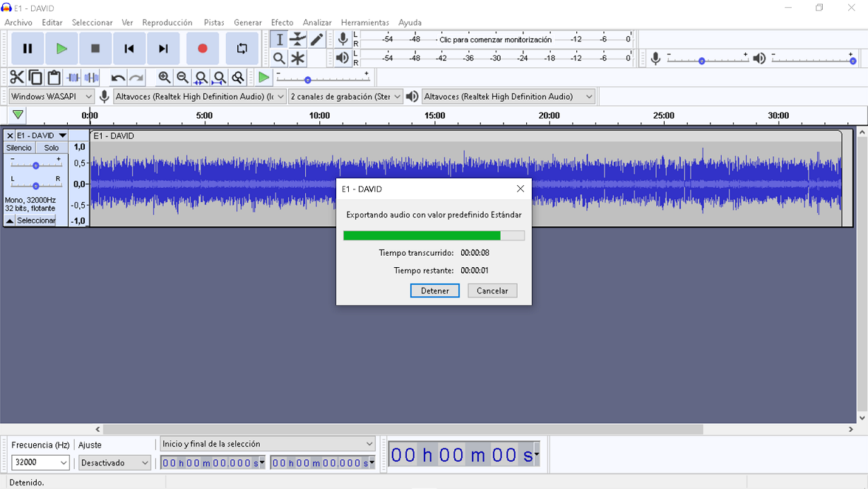
Task: Close the E1 - DAVID track with X
Action: click(10, 136)
